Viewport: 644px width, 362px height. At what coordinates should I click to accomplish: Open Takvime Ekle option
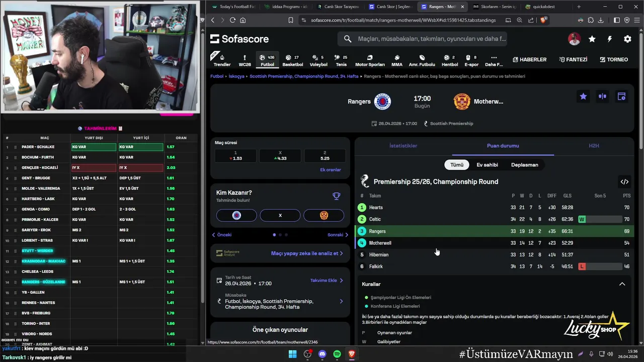tap(327, 281)
